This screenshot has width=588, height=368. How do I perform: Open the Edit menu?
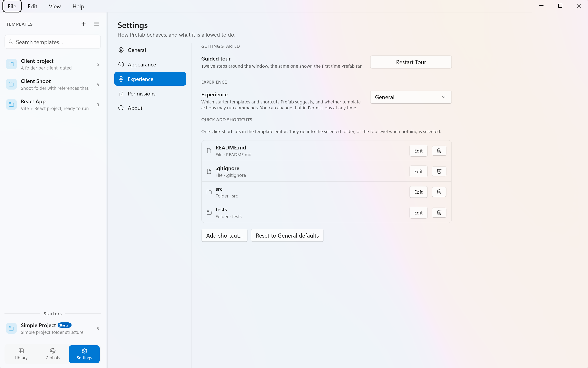[x=32, y=6]
